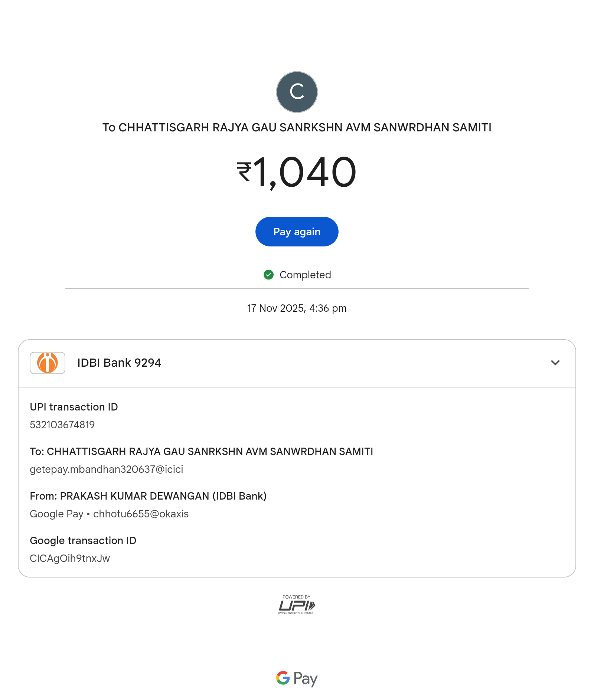The height and width of the screenshot is (700, 594).
Task: Click sender UPI ID chhotu6655@okaxis
Action: click(x=141, y=514)
